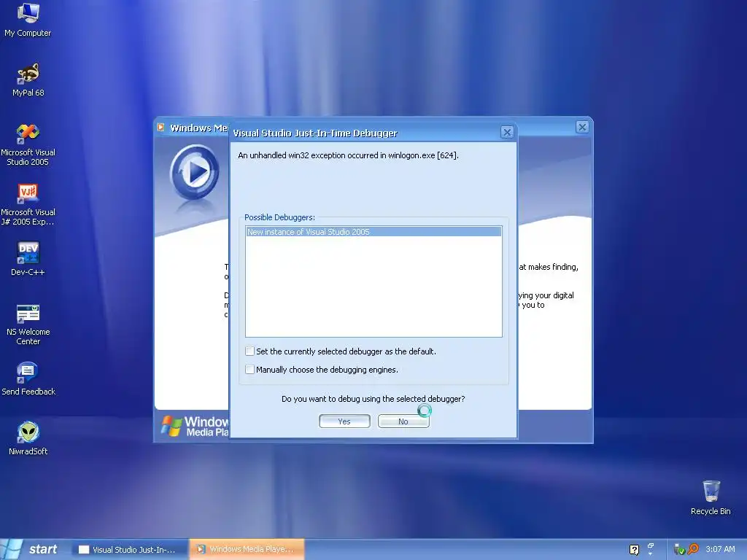Switch to Windows Media Player taskbar button

[x=247, y=550]
